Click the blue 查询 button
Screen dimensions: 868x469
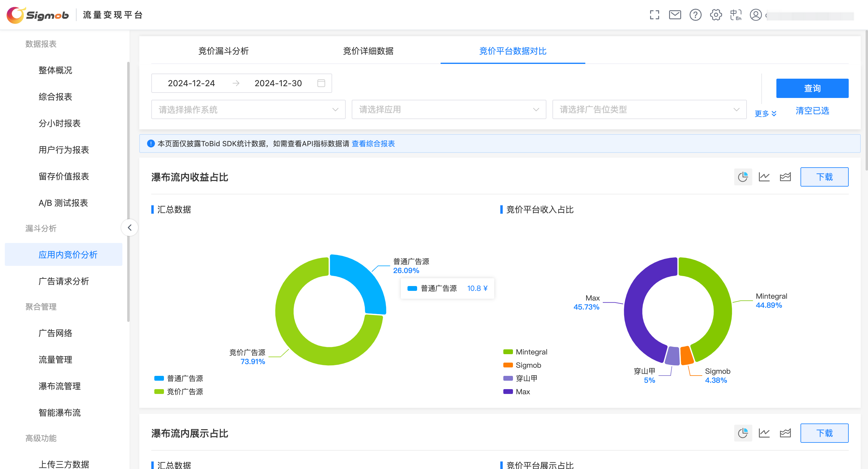812,88
